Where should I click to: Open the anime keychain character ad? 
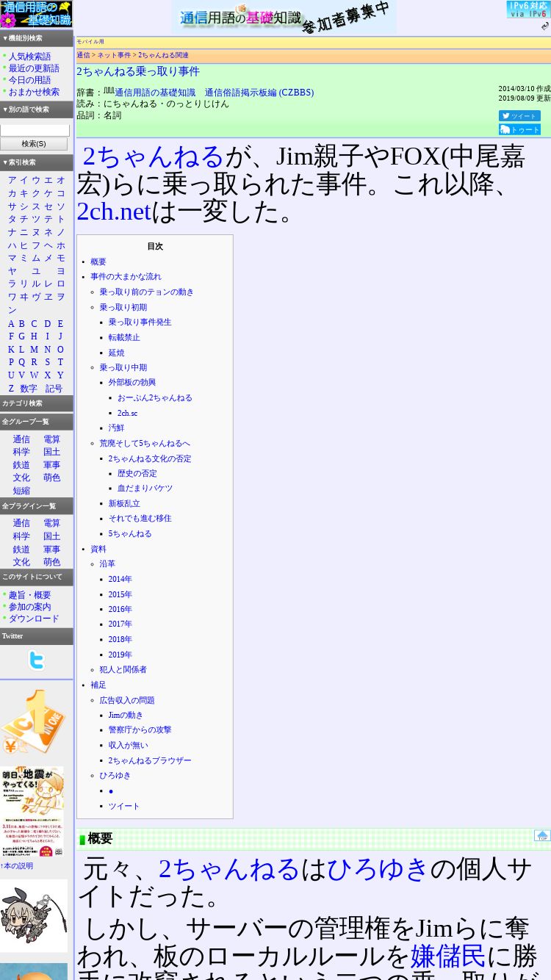click(x=34, y=915)
